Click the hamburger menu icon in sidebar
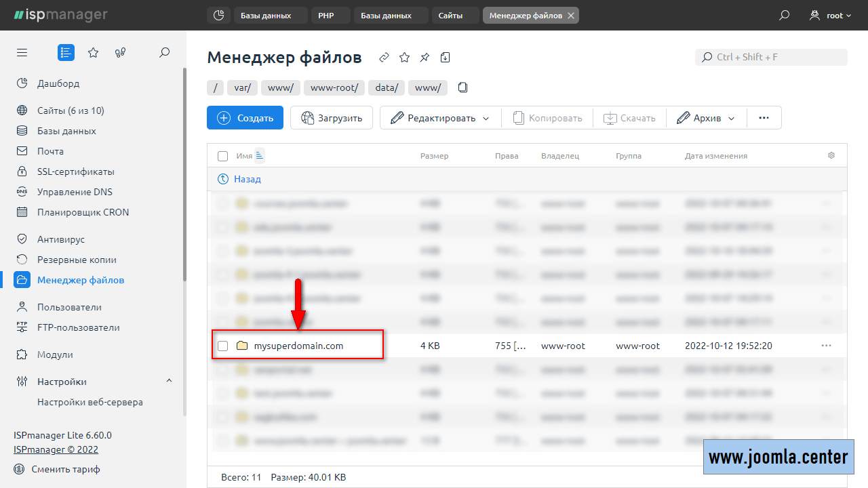 (22, 53)
